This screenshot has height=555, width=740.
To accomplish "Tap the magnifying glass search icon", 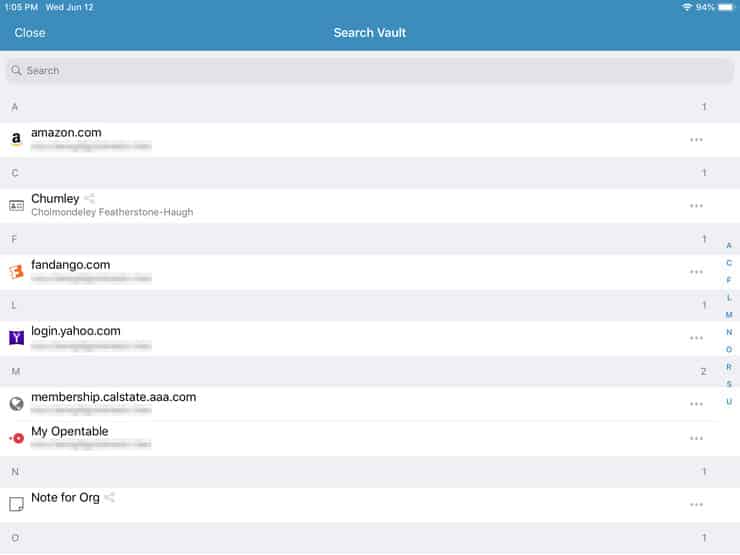I will click(16, 70).
